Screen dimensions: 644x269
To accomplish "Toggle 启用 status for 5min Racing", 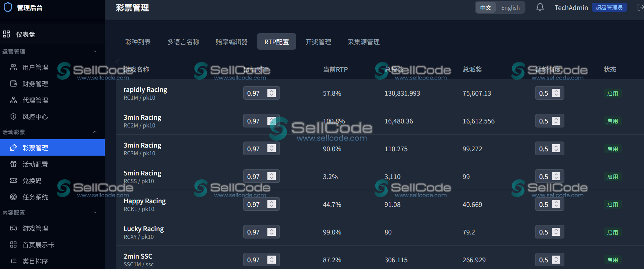I will [x=612, y=177].
